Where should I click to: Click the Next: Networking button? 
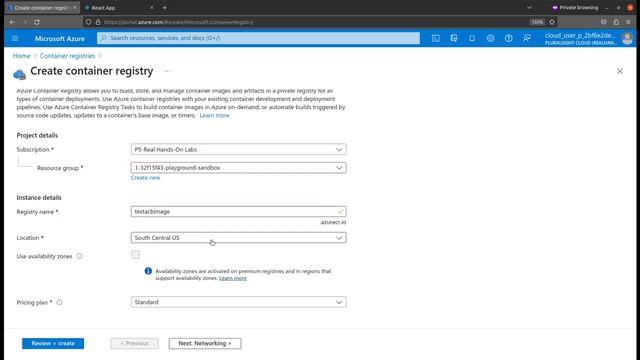[205, 343]
